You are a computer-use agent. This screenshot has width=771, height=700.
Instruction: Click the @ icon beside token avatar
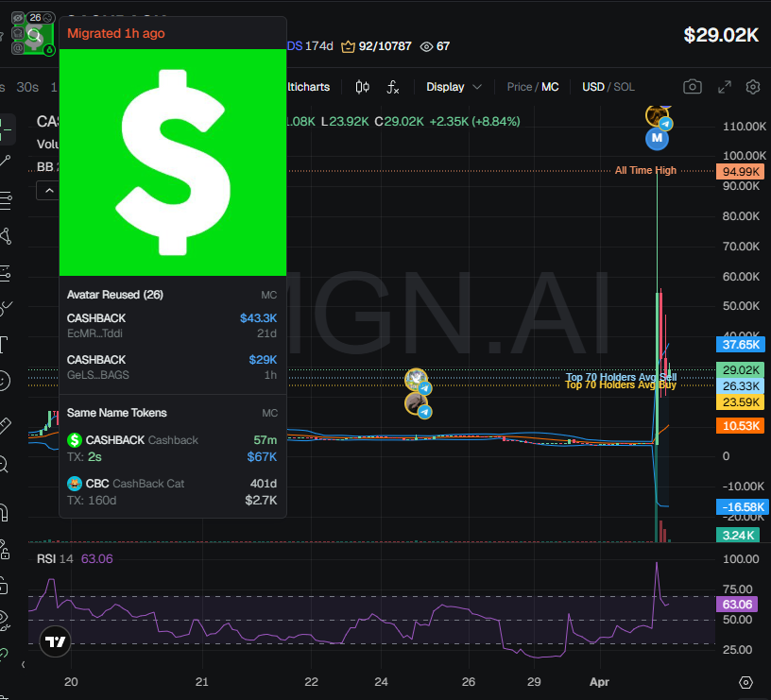tap(18, 47)
